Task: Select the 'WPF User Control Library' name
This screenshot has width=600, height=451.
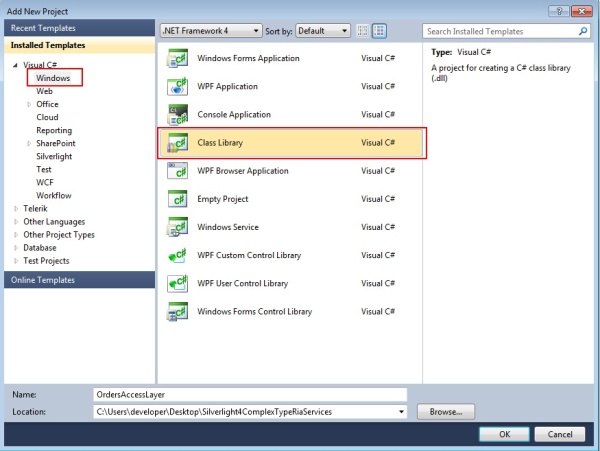Action: click(243, 283)
